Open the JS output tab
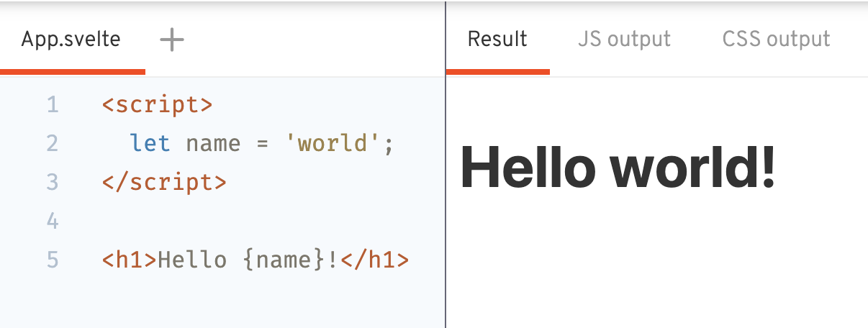The width and height of the screenshot is (868, 328). pyautogui.click(x=624, y=39)
